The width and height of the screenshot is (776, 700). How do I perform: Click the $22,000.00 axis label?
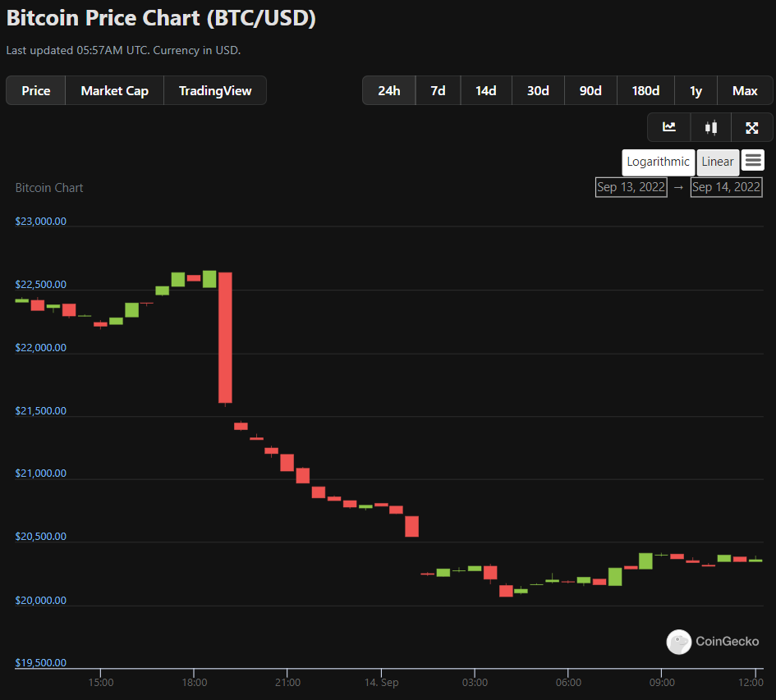click(40, 348)
